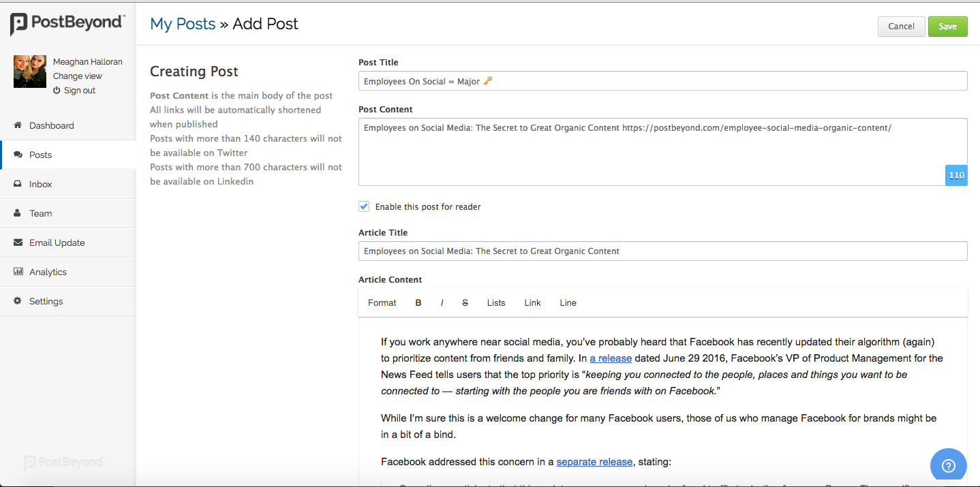Screen dimensions: 980x487
Task: Click inside the Post Content text area
Action: [662, 152]
